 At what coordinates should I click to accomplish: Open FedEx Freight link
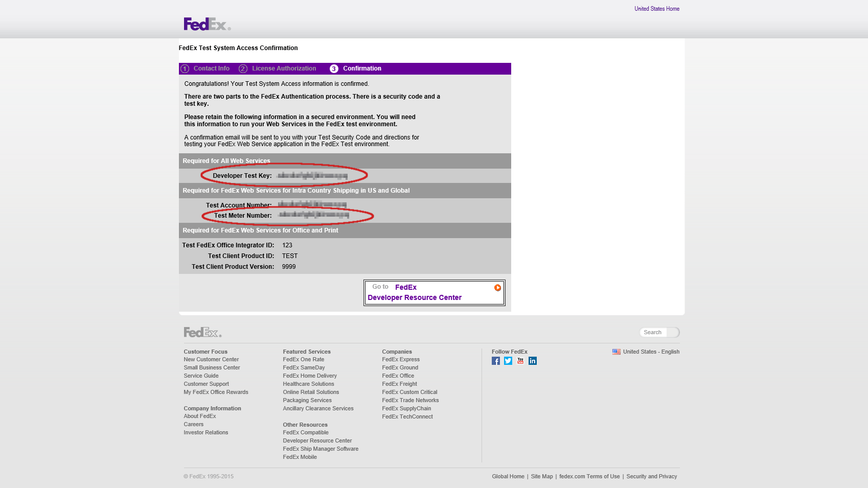click(399, 384)
